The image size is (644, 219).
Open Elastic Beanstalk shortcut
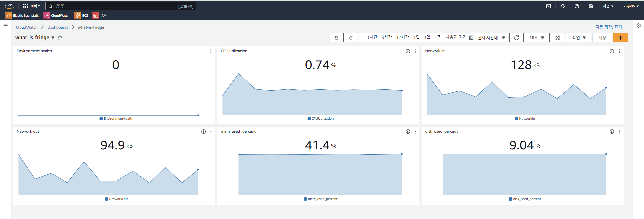click(22, 15)
